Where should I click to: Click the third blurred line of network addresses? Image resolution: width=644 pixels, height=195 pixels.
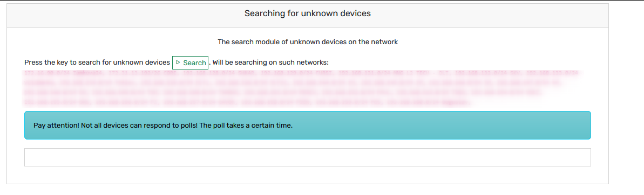(x=283, y=93)
